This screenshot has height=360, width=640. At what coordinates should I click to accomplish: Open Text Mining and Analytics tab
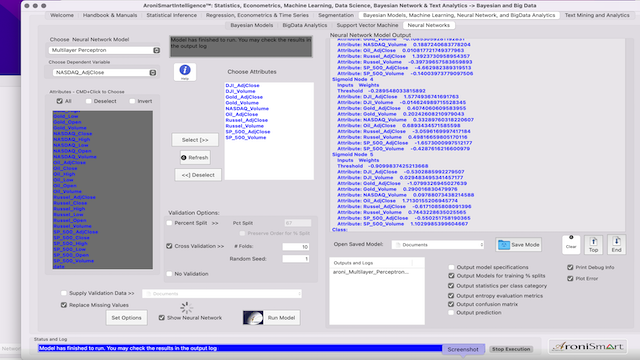pyautogui.click(x=597, y=15)
